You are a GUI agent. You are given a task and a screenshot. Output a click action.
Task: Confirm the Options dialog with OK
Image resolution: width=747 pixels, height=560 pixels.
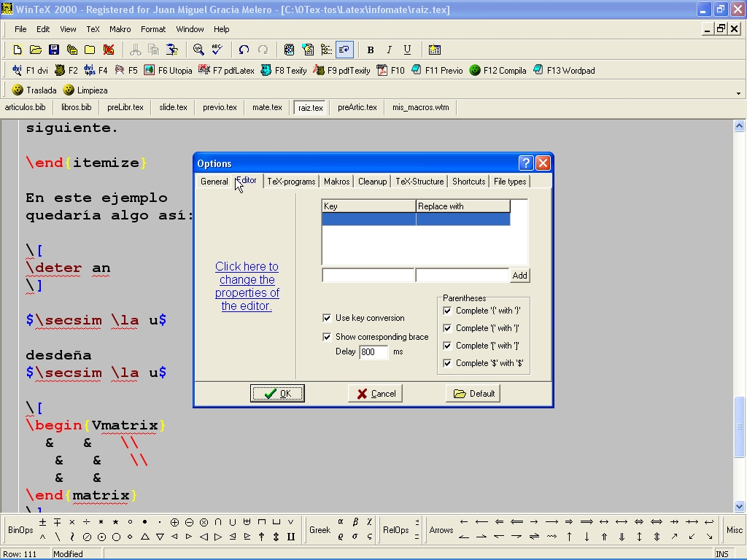[277, 393]
